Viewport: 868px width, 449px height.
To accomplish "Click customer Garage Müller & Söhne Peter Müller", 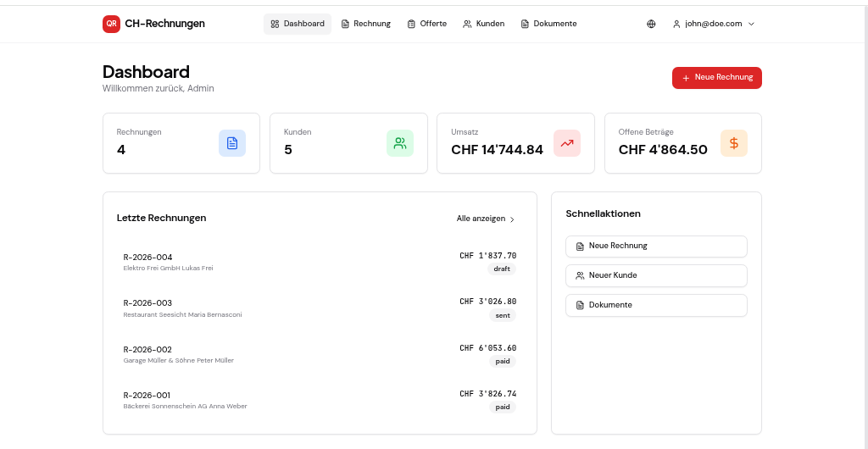I will click(178, 361).
